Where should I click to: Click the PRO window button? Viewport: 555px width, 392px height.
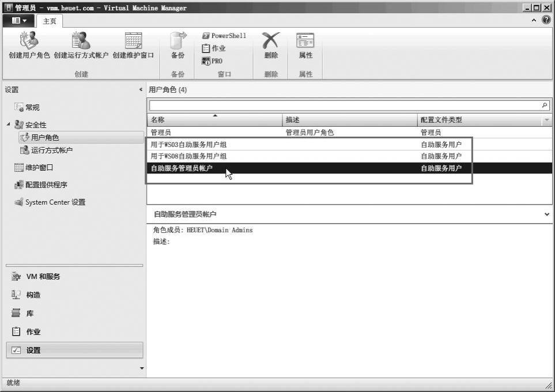[x=212, y=61]
